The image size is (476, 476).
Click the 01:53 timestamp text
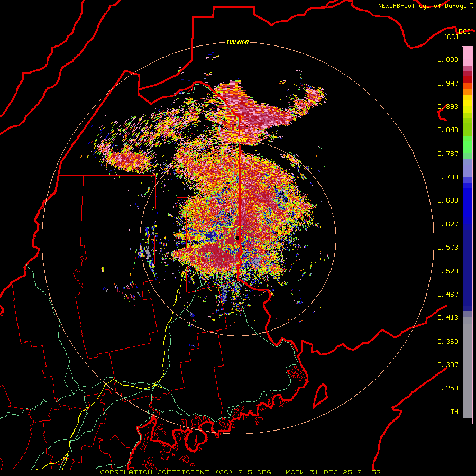point(369,472)
